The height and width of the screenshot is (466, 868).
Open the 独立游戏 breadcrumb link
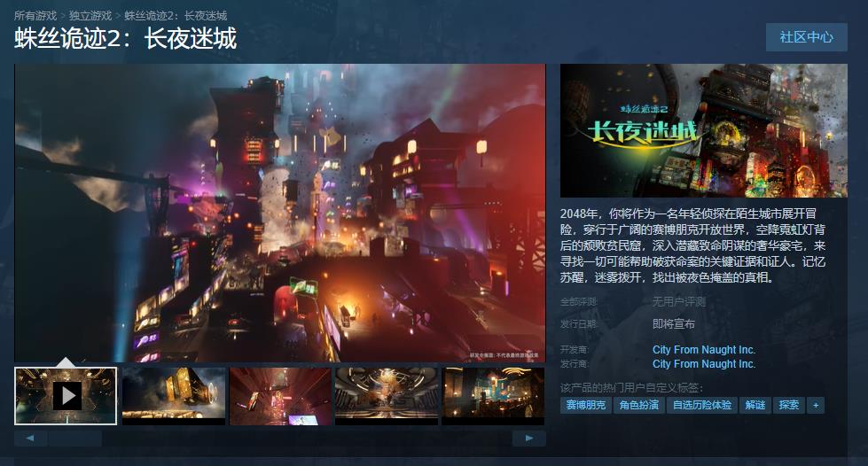[90, 15]
